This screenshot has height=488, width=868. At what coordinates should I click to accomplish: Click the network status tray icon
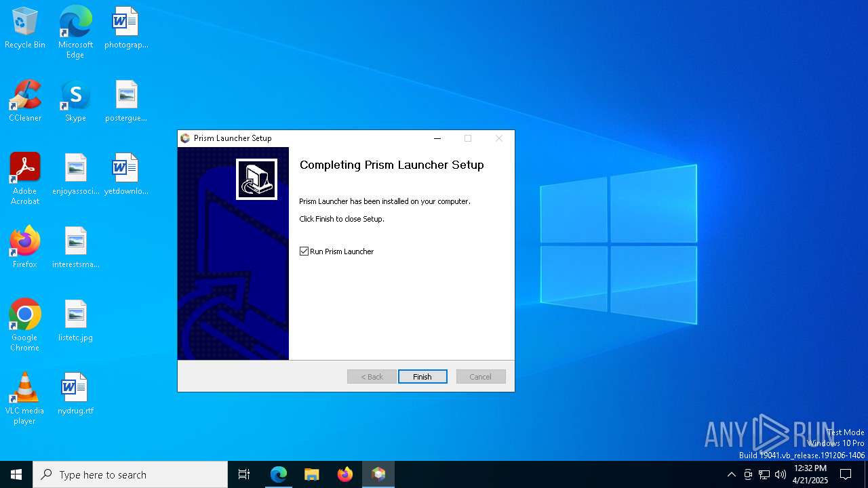point(764,474)
